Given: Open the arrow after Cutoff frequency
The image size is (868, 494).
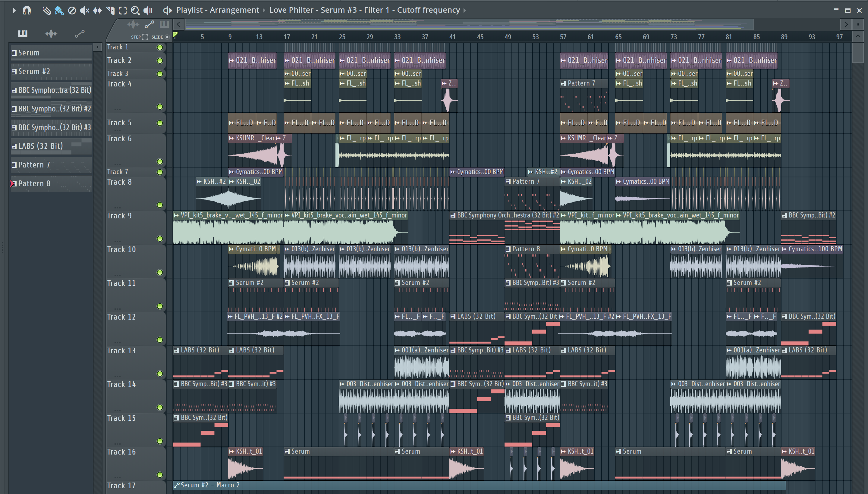Looking at the screenshot, I should click(465, 10).
